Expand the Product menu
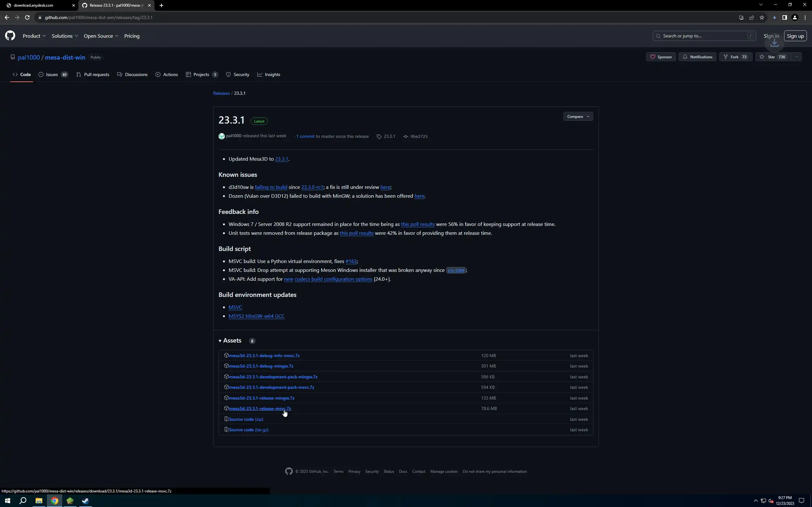This screenshot has width=812, height=507. pos(34,36)
